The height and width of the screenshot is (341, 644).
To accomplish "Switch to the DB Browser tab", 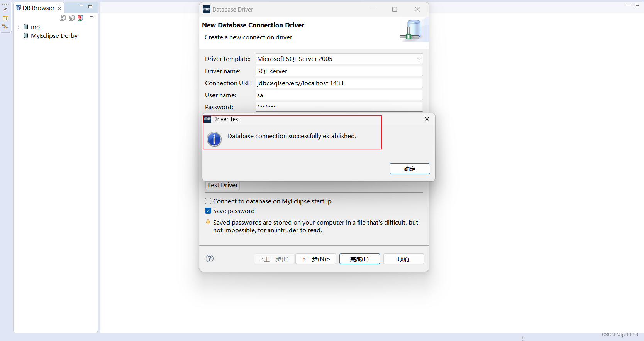I will click(39, 8).
